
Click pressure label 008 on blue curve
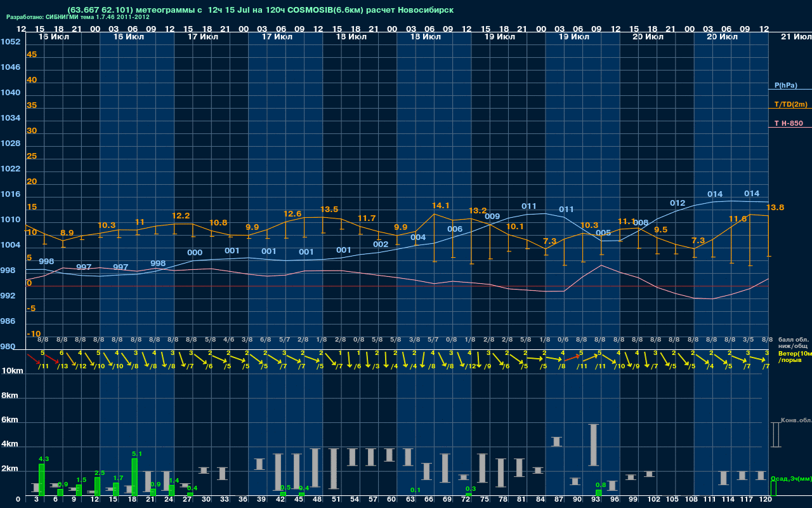point(641,223)
